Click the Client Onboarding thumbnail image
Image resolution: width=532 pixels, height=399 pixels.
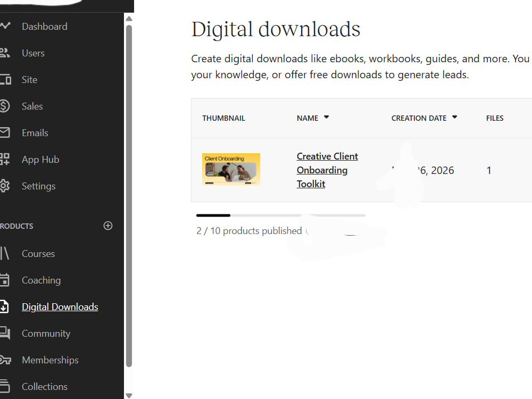[231, 169]
